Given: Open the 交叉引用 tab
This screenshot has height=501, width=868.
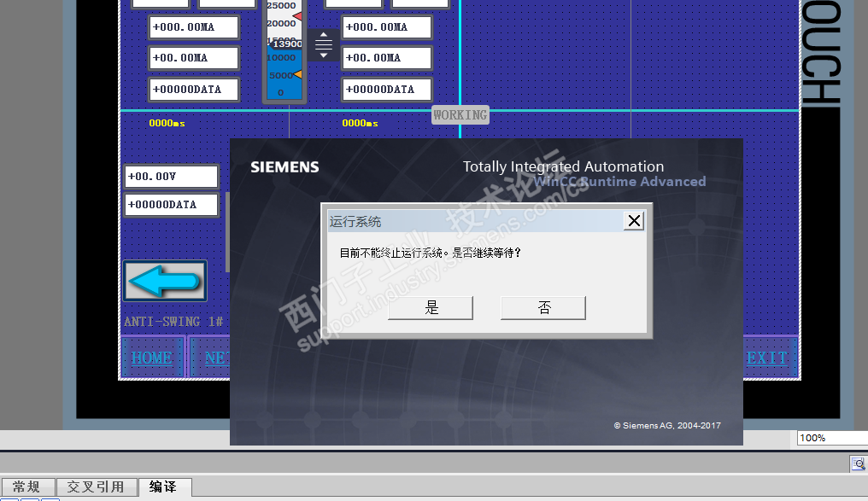Looking at the screenshot, I should coord(96,486).
